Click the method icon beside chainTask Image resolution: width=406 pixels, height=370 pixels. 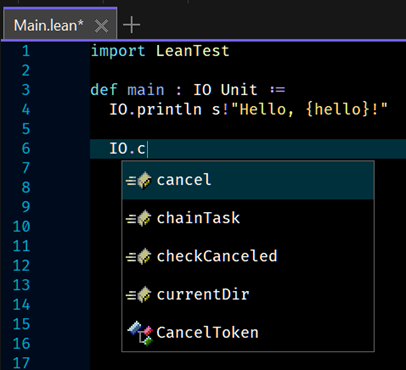point(138,219)
